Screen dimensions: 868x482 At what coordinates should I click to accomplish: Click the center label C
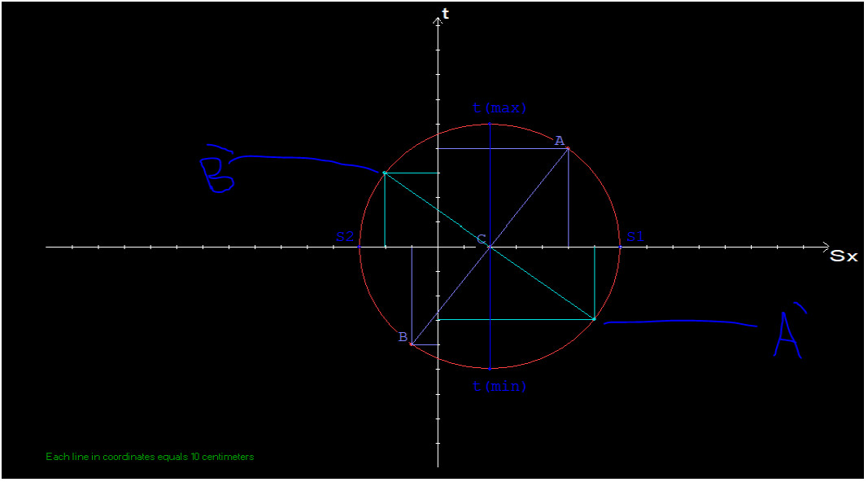tap(481, 239)
